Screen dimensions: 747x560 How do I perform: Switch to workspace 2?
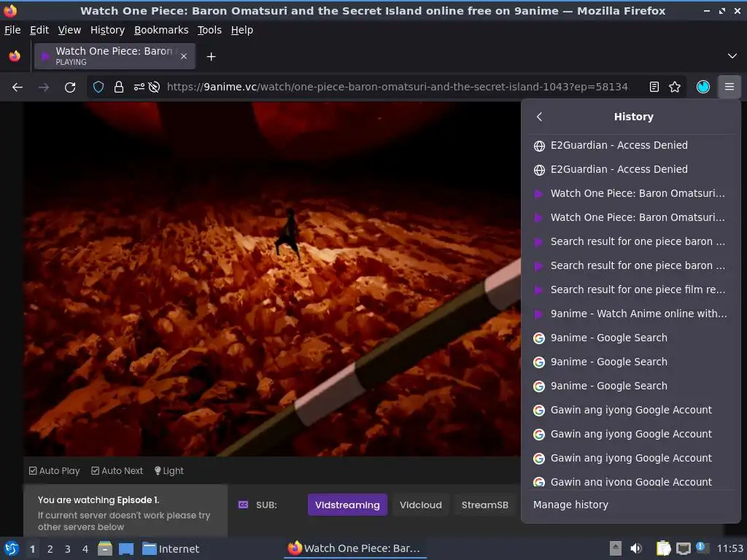(x=50, y=549)
